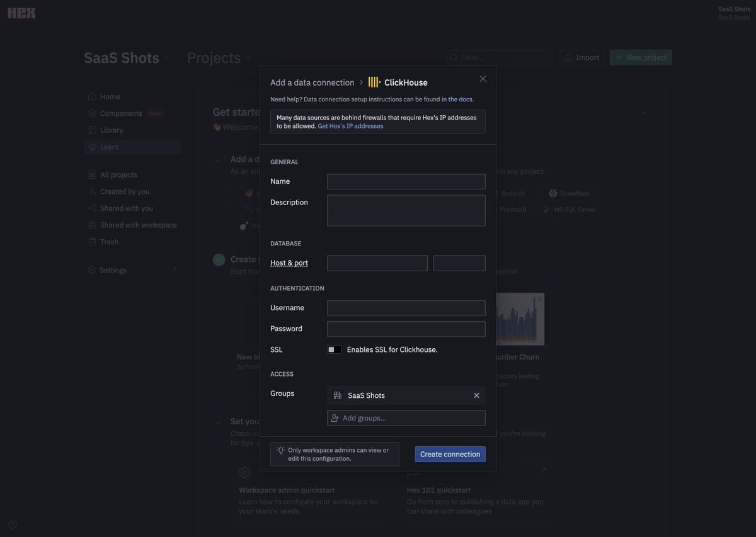The image size is (756, 537).
Task: Click the Create connection button
Action: click(450, 455)
